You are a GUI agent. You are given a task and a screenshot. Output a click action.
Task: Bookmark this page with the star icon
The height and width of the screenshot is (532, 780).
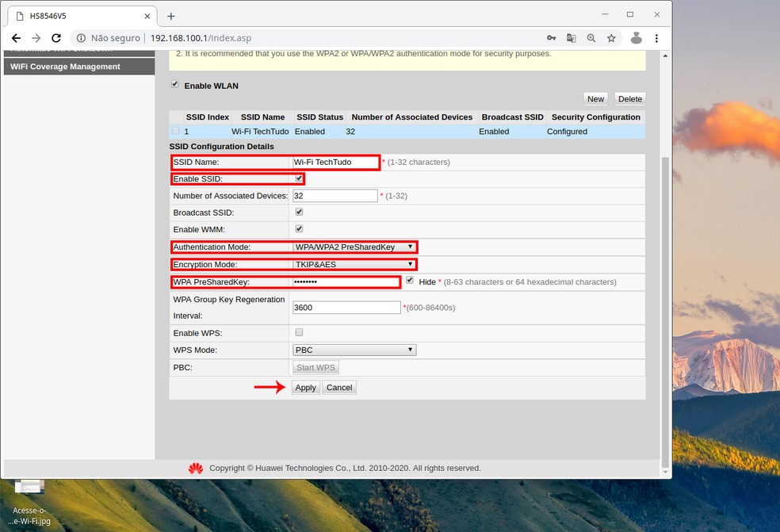coord(611,37)
